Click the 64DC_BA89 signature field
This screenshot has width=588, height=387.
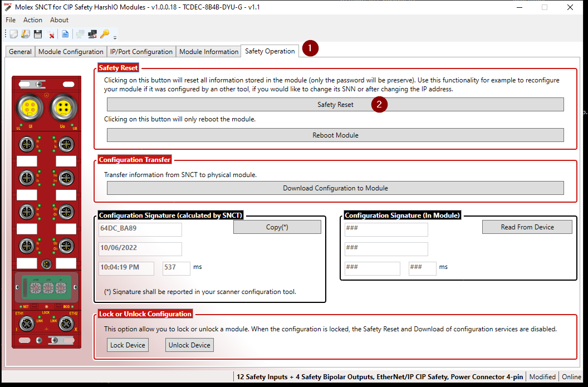pyautogui.click(x=140, y=229)
